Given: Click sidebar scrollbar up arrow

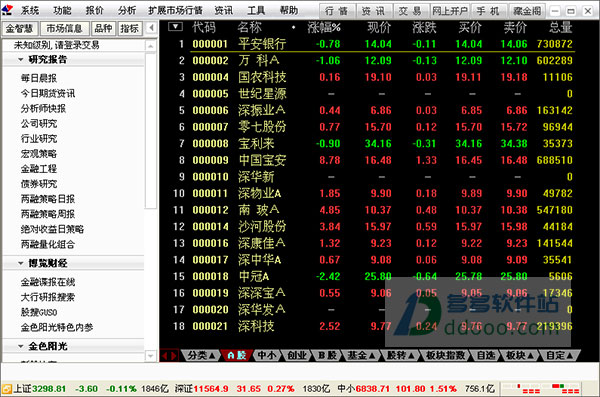Looking at the screenshot, I should pyautogui.click(x=151, y=46).
